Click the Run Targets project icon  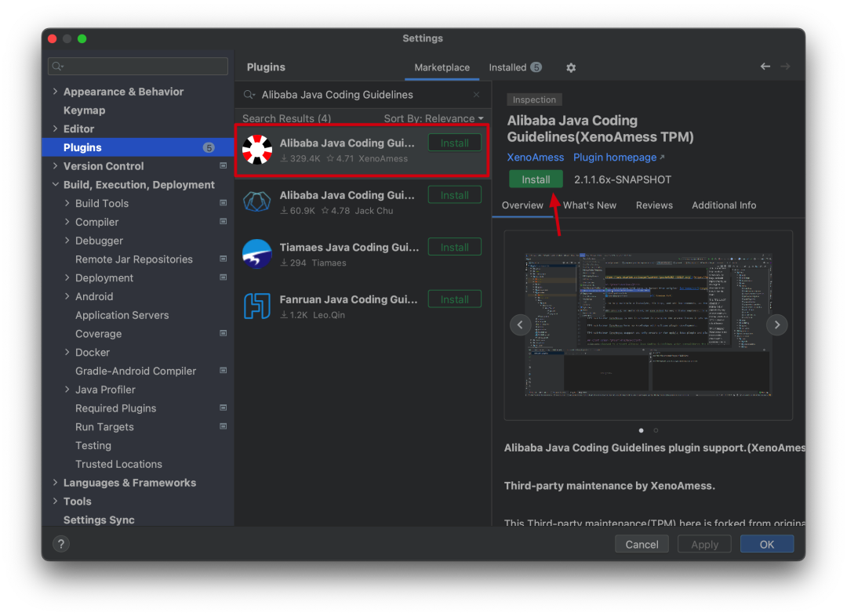point(223,426)
